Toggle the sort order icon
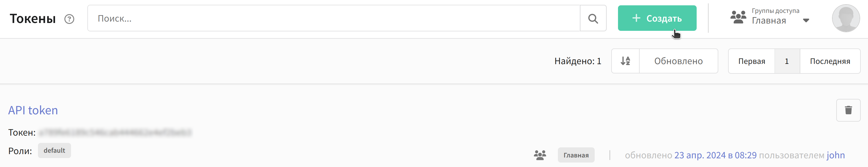Screen dimensions: 868x167 coord(625,61)
